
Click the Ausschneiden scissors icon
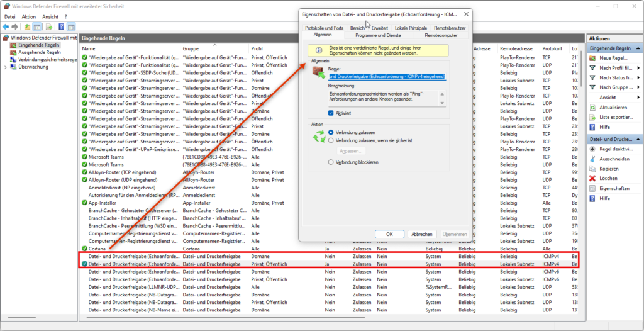tap(592, 159)
